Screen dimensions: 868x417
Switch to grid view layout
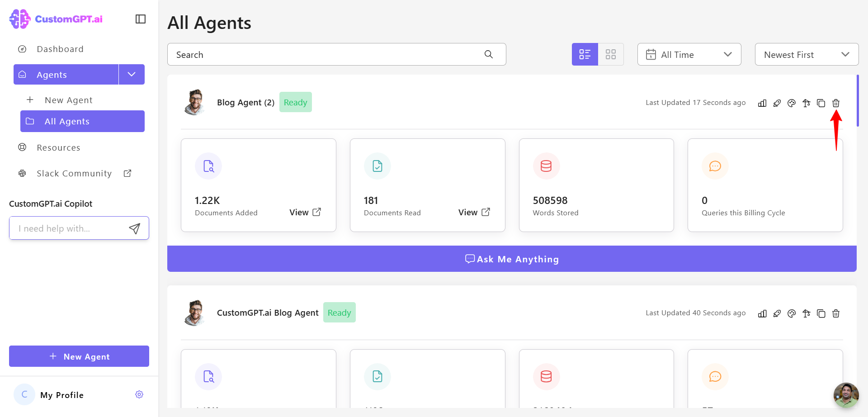[x=611, y=54]
